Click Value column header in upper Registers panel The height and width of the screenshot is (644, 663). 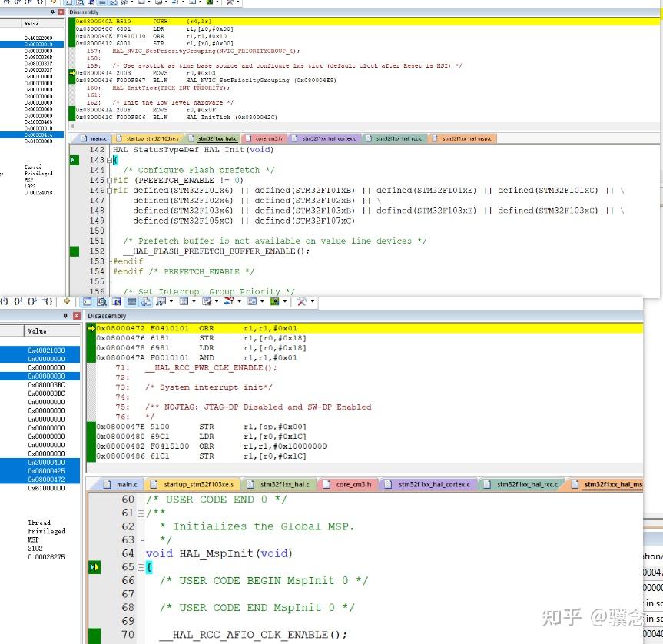[41, 23]
